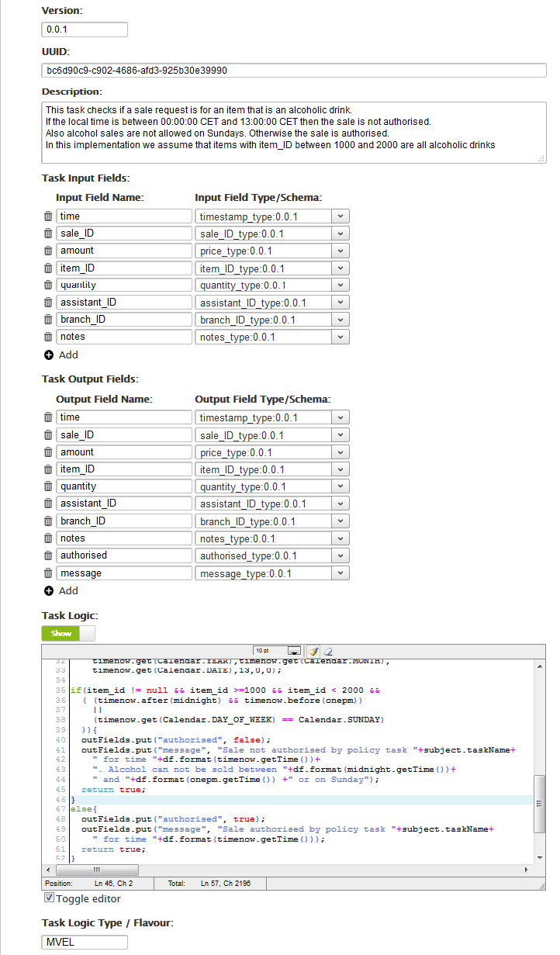The height and width of the screenshot is (955, 560).
Task: Click 'Ln 57, Ch 2196' total status text
Action: (x=226, y=884)
